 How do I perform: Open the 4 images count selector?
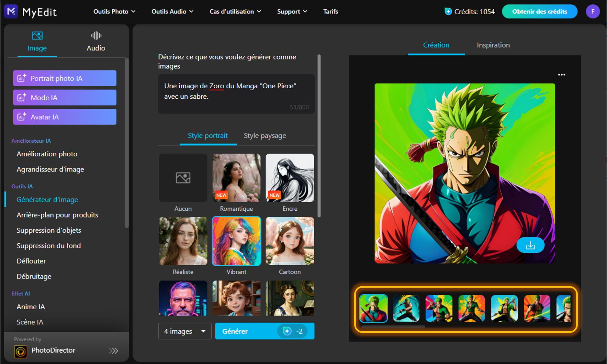coord(185,331)
